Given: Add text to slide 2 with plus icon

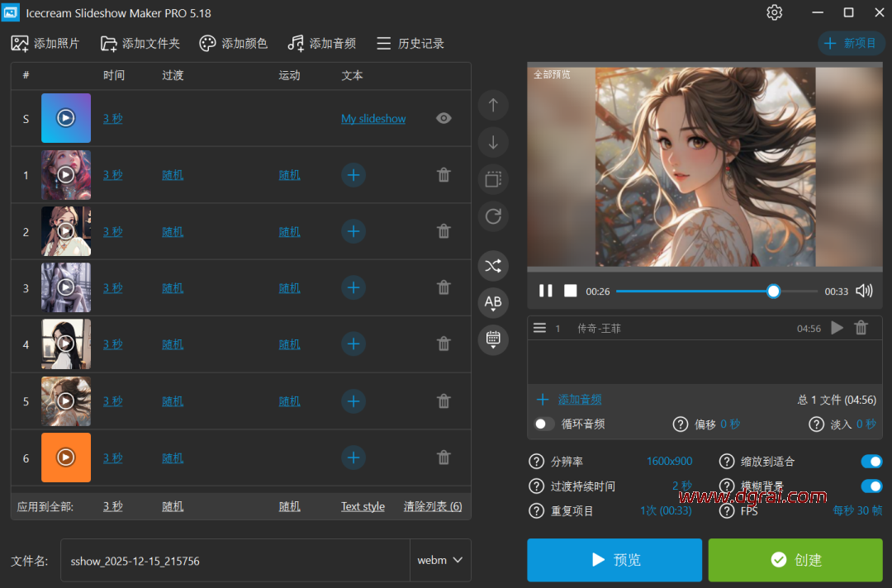Looking at the screenshot, I should (x=353, y=231).
